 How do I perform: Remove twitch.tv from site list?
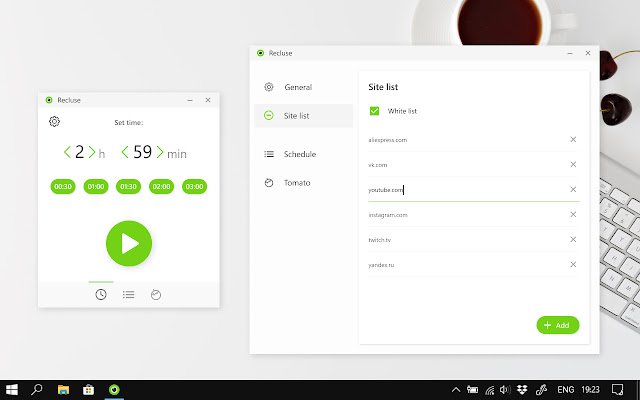tap(573, 240)
